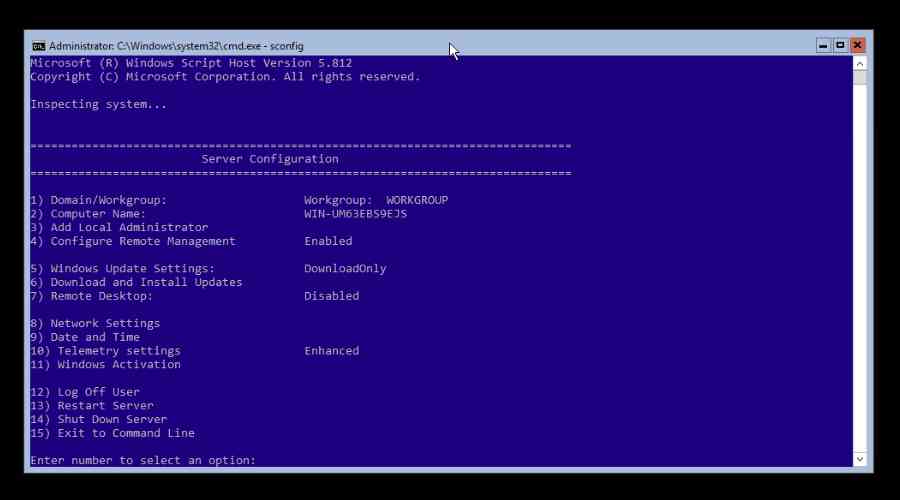Viewport: 900px width, 500px height.
Task: Click the '10) Telemetry settings' line
Action: click(106, 351)
